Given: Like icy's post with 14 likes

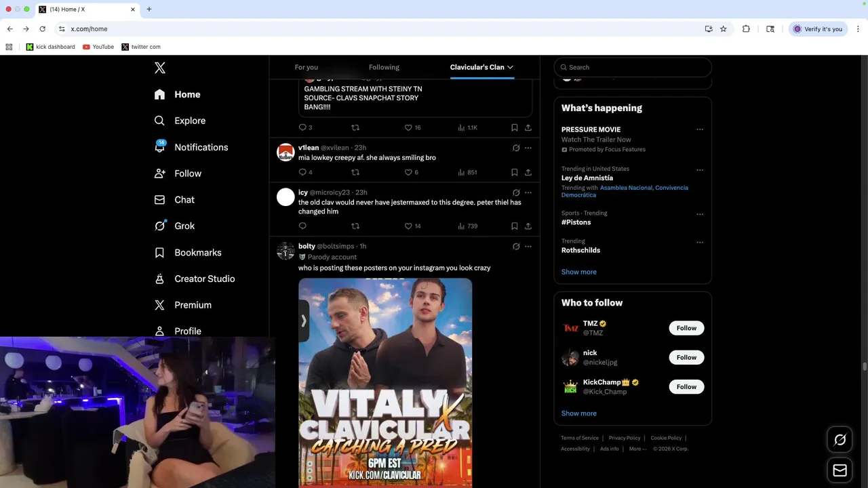Looking at the screenshot, I should coord(412,226).
